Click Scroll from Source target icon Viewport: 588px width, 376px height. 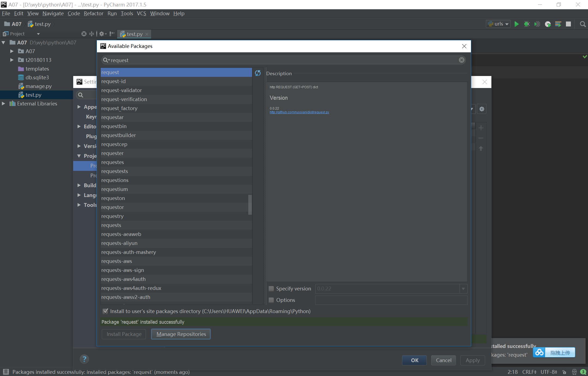tap(84, 34)
